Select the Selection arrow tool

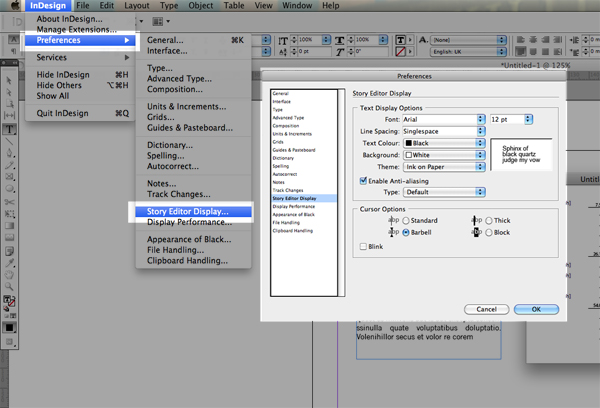click(10, 80)
